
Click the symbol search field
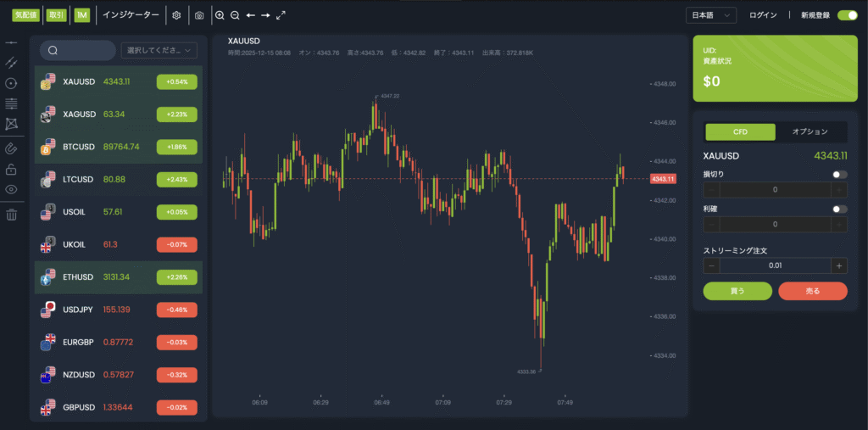click(x=77, y=51)
